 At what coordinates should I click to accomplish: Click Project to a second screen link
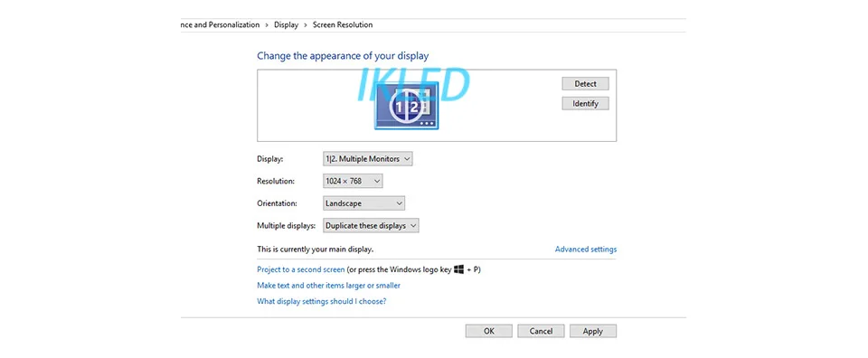pos(300,269)
